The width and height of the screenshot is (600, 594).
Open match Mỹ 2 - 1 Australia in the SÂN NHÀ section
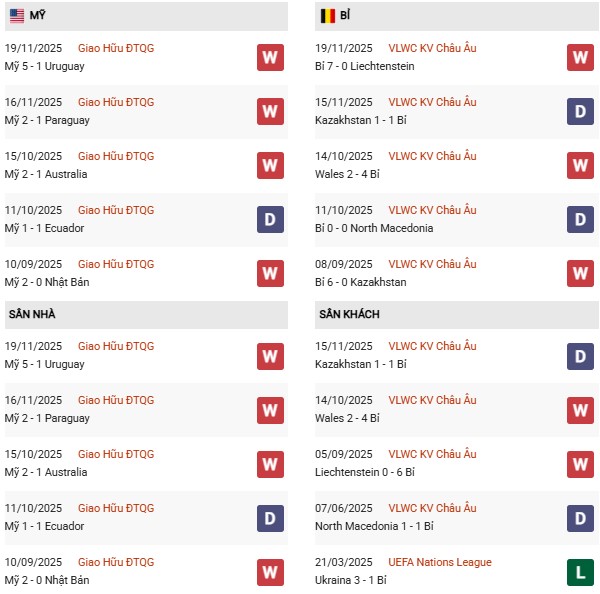pos(46,472)
